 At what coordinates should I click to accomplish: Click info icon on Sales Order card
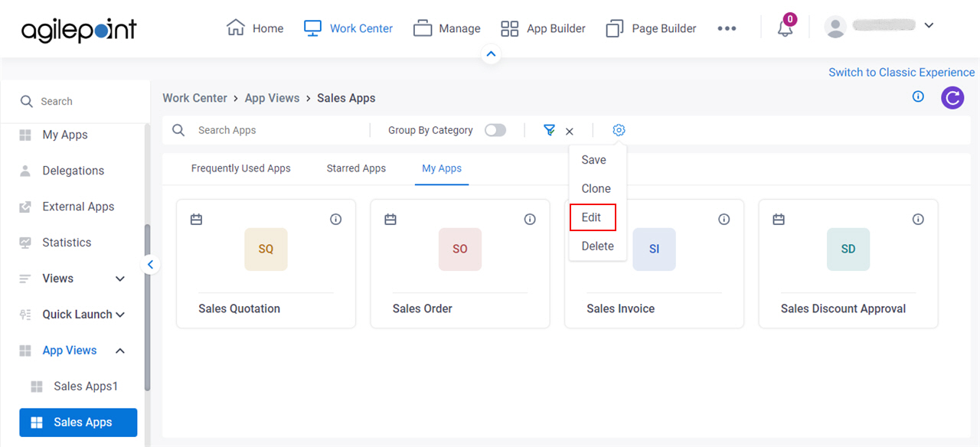tap(530, 220)
